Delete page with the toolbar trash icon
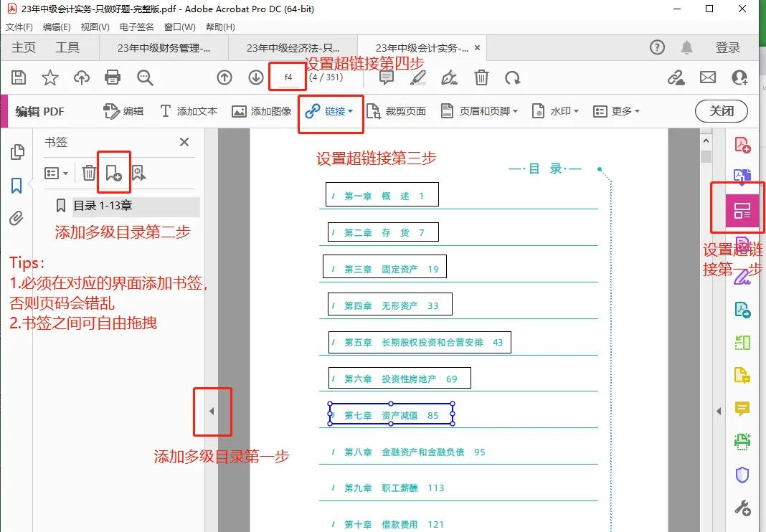Viewport: 766px width, 532px height. point(481,77)
